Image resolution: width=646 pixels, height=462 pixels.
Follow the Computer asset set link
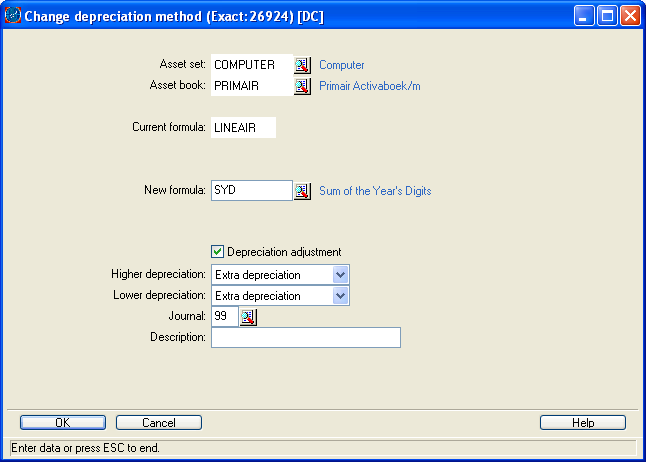[x=342, y=65]
